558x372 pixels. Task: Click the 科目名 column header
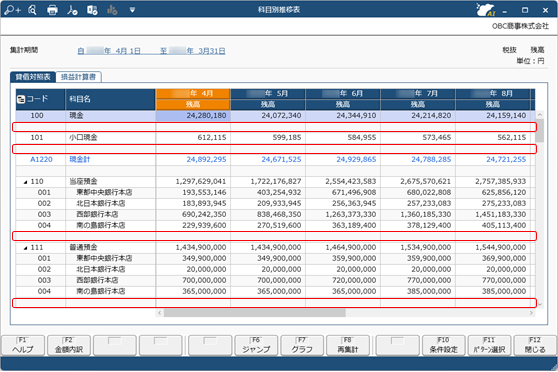point(110,99)
